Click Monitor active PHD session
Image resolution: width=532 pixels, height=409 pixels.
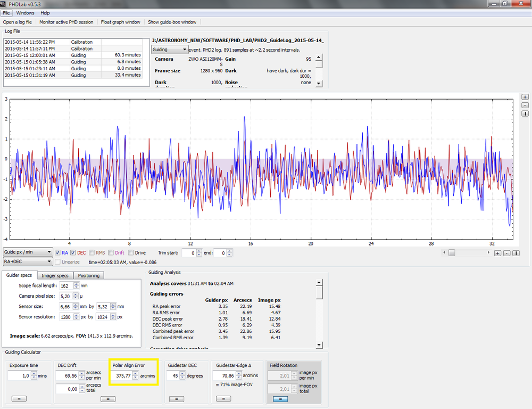coord(66,22)
